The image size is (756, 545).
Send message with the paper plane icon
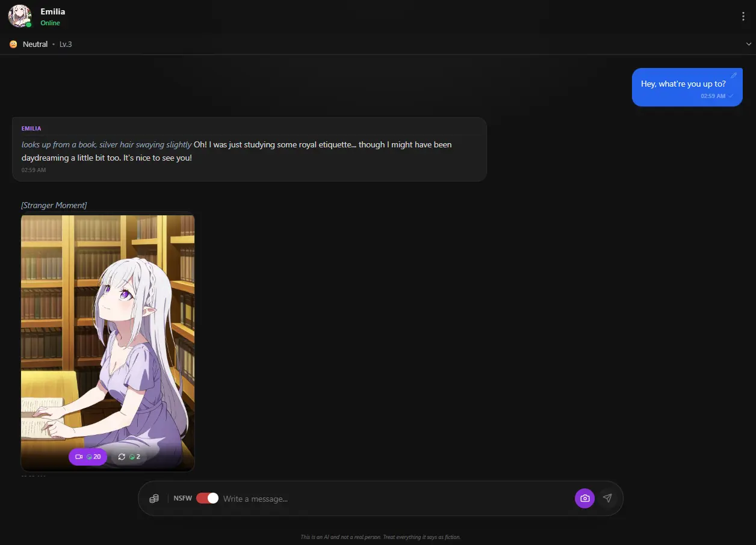607,498
